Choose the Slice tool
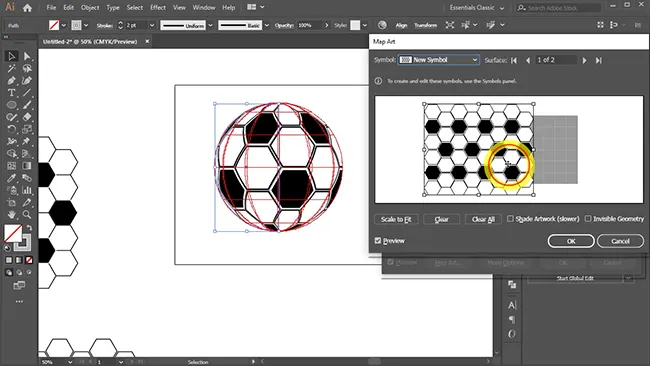This screenshot has height=366, width=650. click(x=27, y=203)
